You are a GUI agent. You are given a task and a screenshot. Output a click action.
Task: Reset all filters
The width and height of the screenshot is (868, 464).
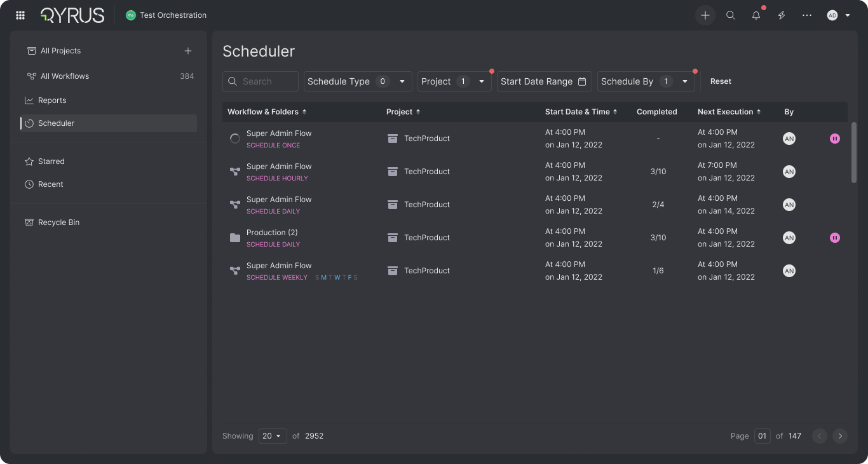click(721, 81)
